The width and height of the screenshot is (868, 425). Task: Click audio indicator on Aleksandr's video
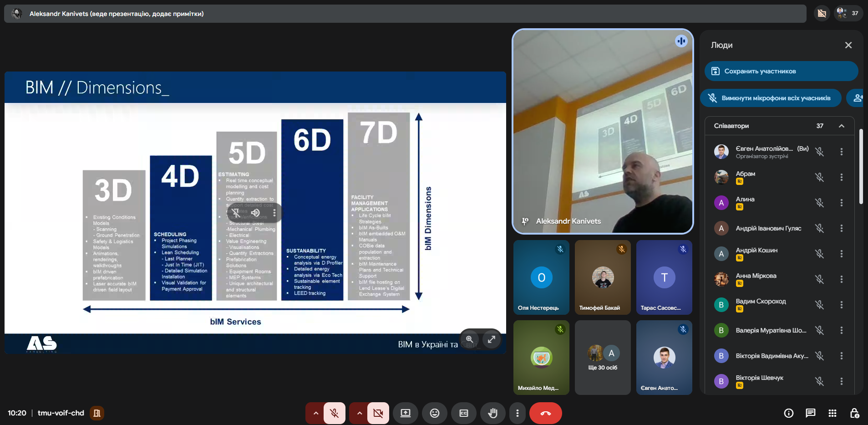click(681, 41)
